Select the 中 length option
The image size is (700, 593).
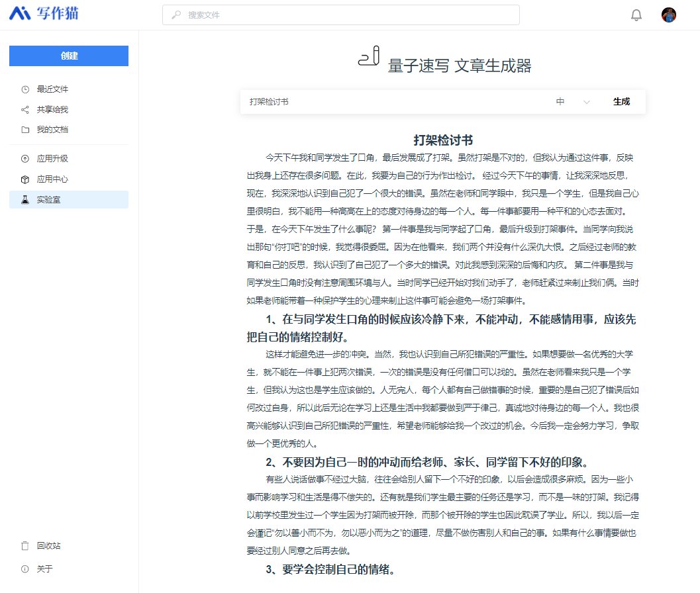point(560,102)
